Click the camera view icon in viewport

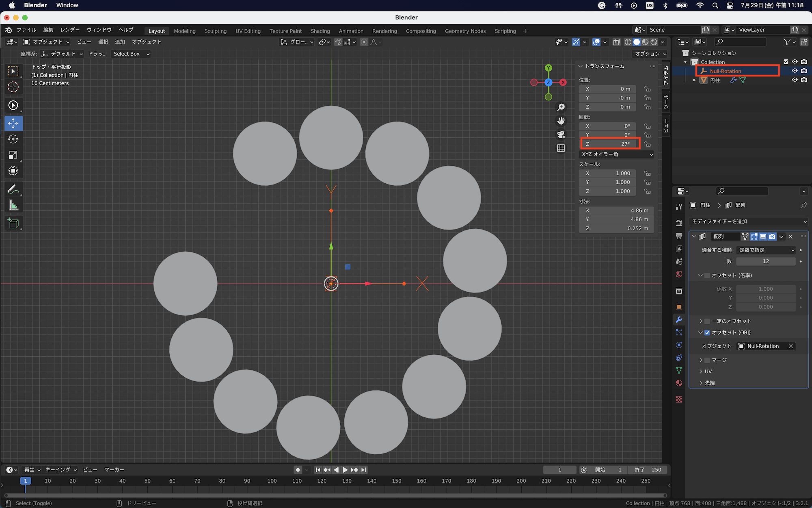pos(561,135)
